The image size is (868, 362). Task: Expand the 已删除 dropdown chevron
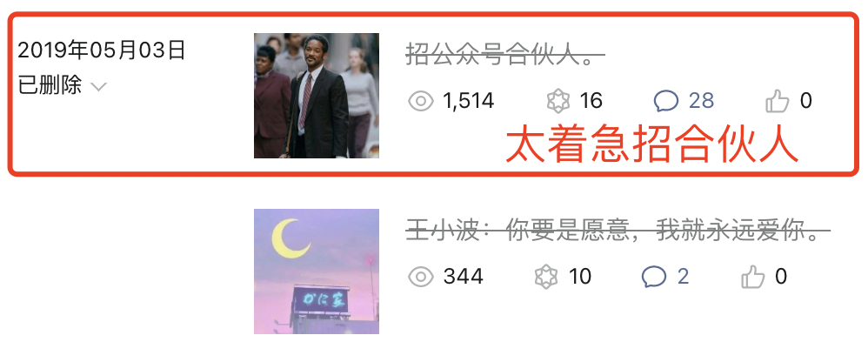click(98, 87)
